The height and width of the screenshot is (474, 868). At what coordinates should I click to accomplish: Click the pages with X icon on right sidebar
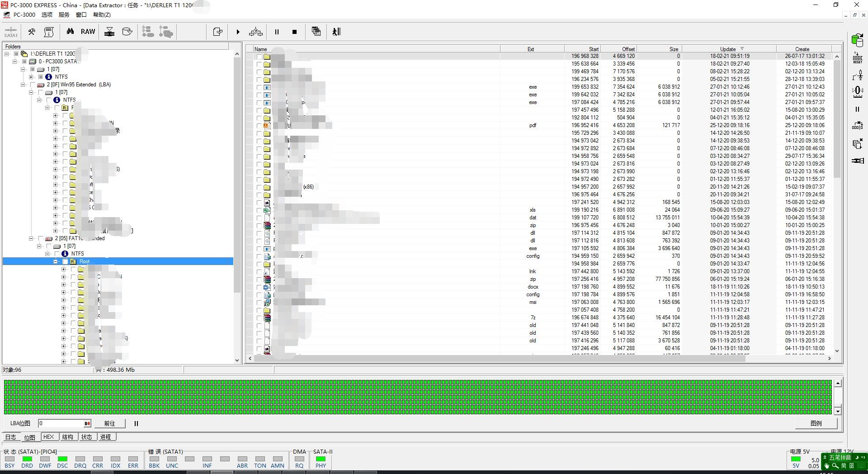[858, 144]
